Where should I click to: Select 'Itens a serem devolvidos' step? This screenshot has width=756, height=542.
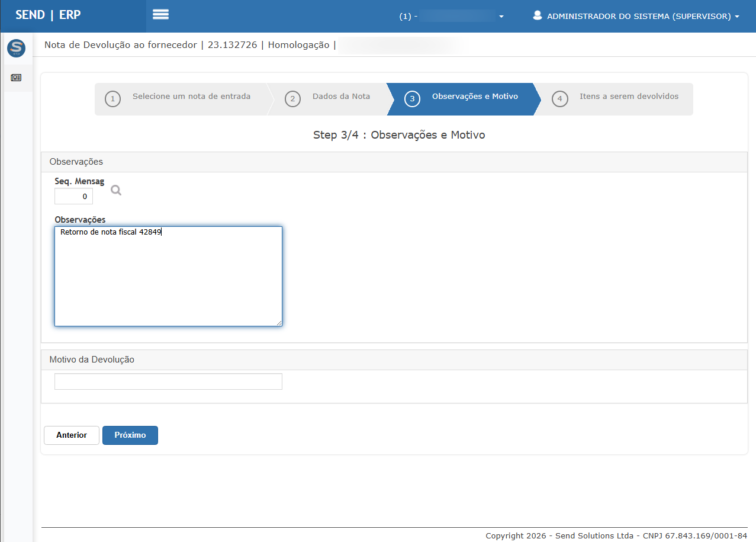coord(629,97)
